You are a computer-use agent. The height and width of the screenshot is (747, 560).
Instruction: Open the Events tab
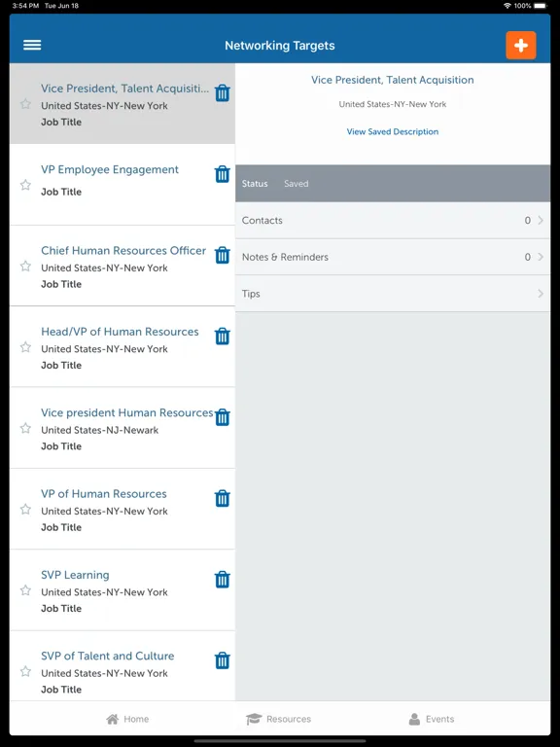pos(432,719)
